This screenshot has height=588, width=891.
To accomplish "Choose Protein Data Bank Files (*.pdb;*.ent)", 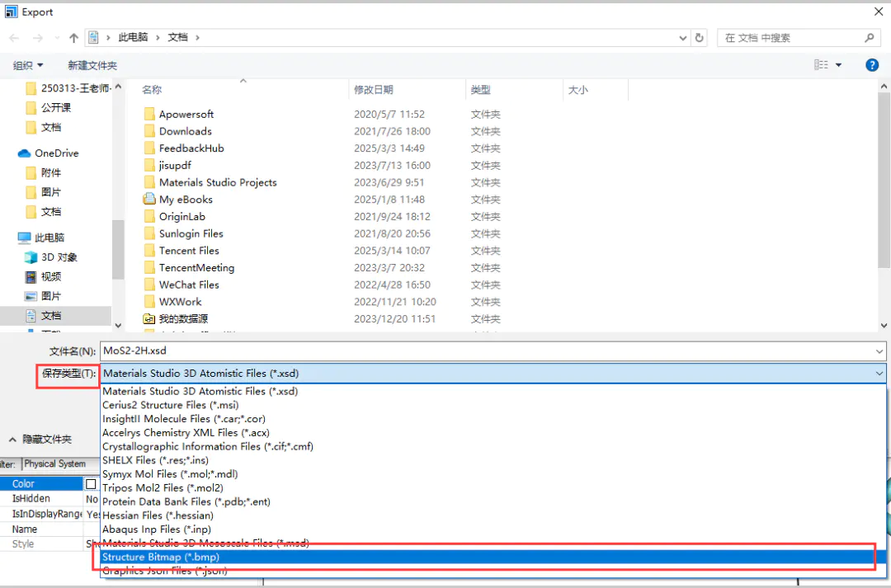I will tap(186, 501).
